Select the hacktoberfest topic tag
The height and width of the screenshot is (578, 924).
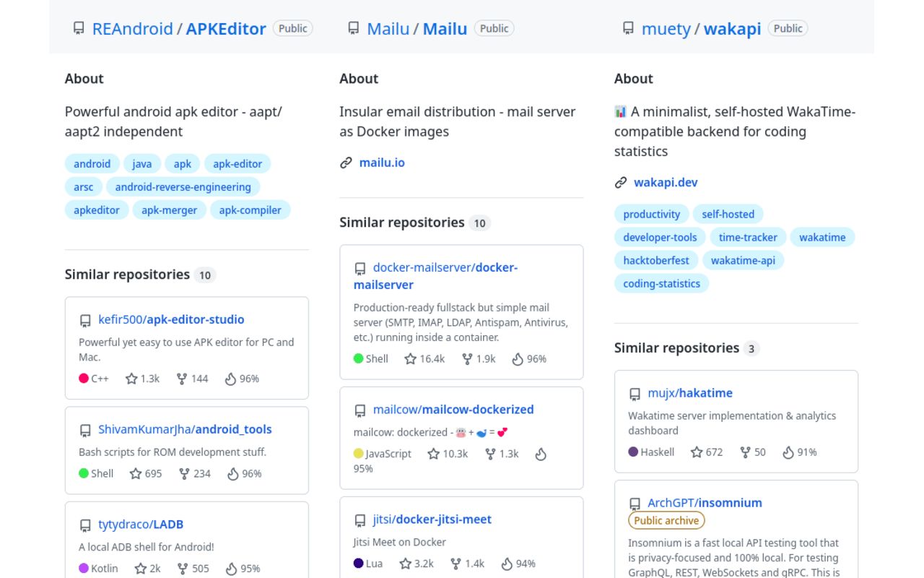tap(655, 260)
